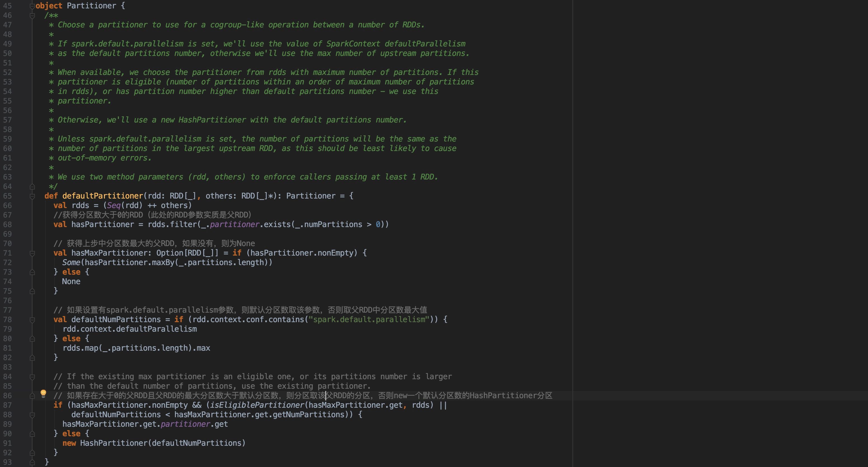Click the 'def' keyword on line 65
Image resolution: width=868 pixels, height=467 pixels.
pos(51,196)
